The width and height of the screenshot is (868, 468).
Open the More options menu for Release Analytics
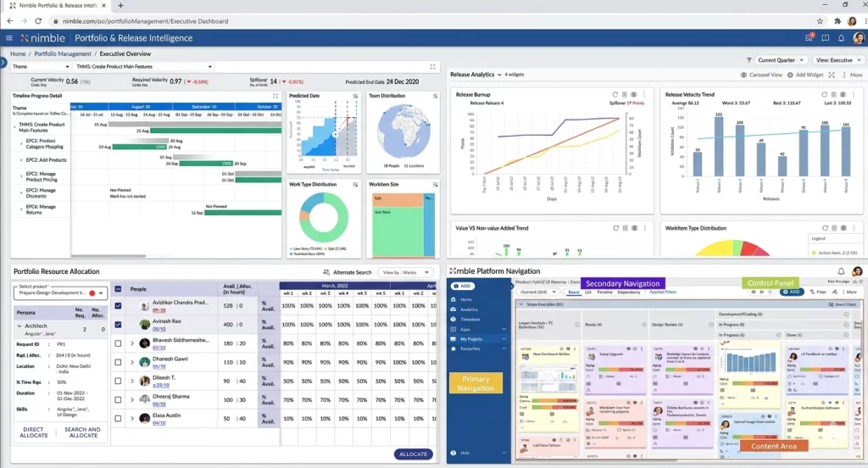(853, 75)
